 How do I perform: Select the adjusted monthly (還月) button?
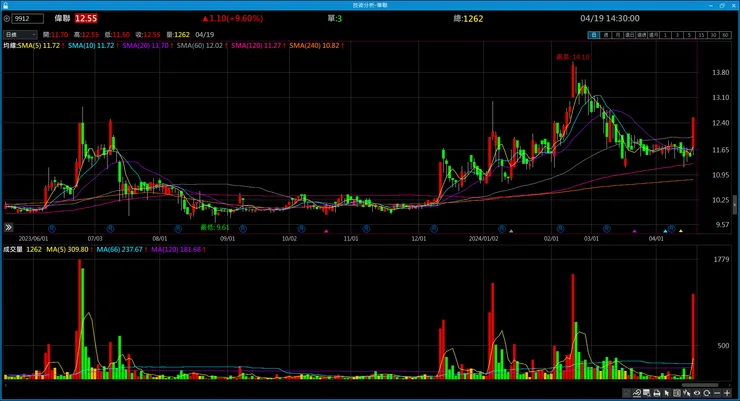pos(653,35)
